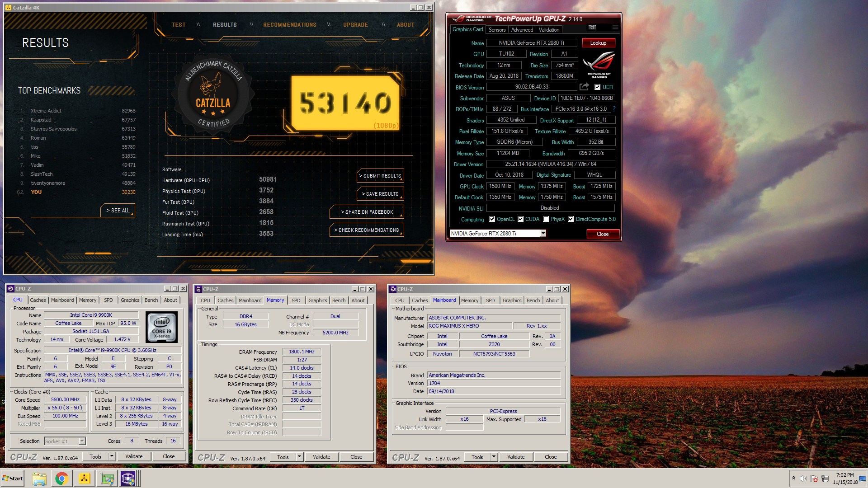Click the Core Speed value 5600.00 MHz
Screen dimensions: 868x488
coord(65,400)
